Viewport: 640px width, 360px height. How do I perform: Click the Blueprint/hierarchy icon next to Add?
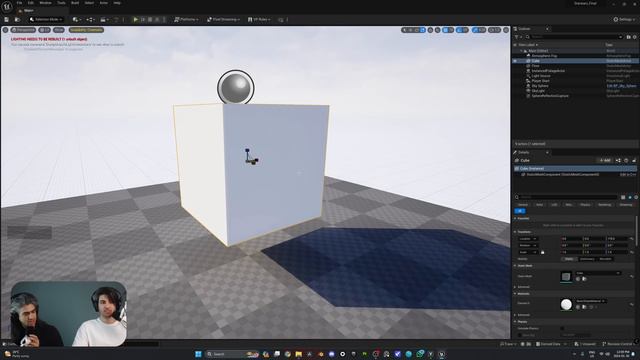point(618,160)
